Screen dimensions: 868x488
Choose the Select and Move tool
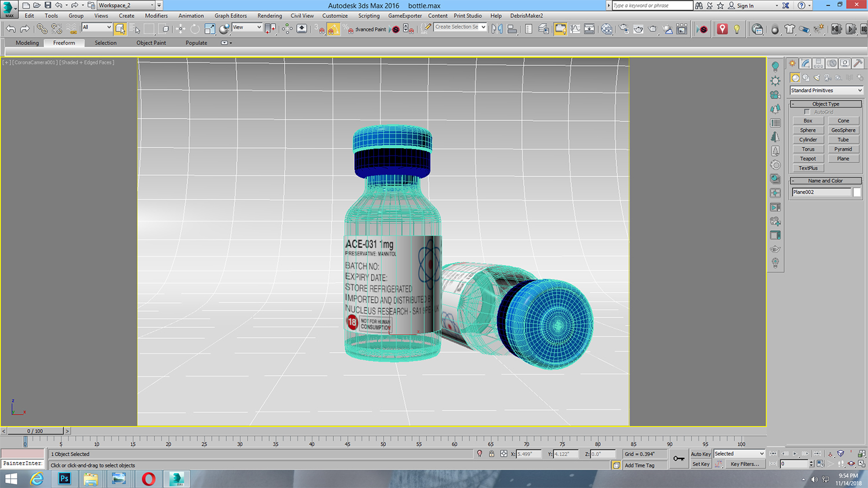(x=181, y=28)
